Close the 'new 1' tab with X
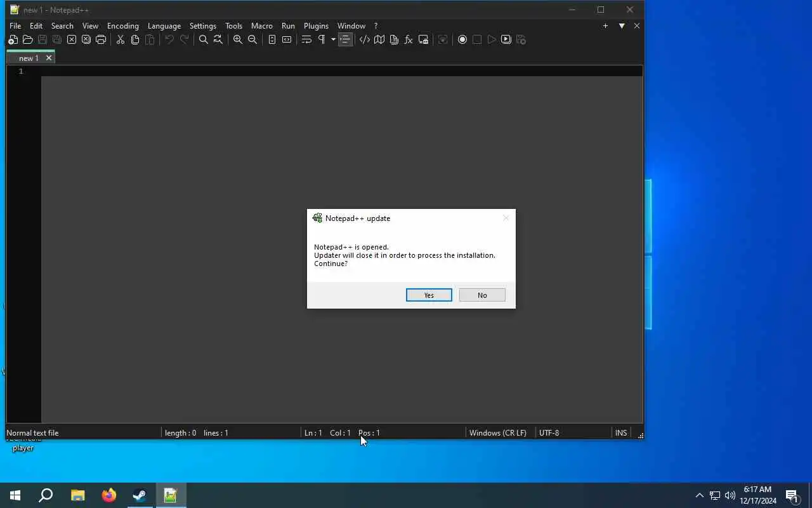 48,58
